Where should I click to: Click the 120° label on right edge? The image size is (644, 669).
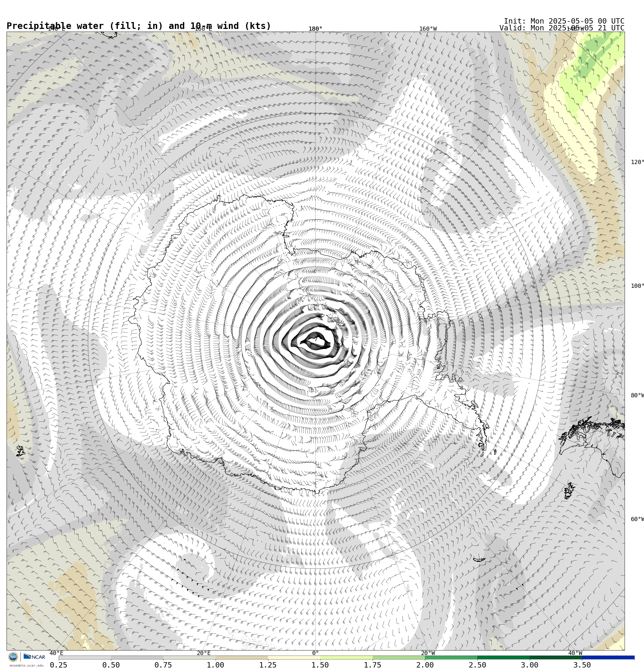[x=637, y=162]
